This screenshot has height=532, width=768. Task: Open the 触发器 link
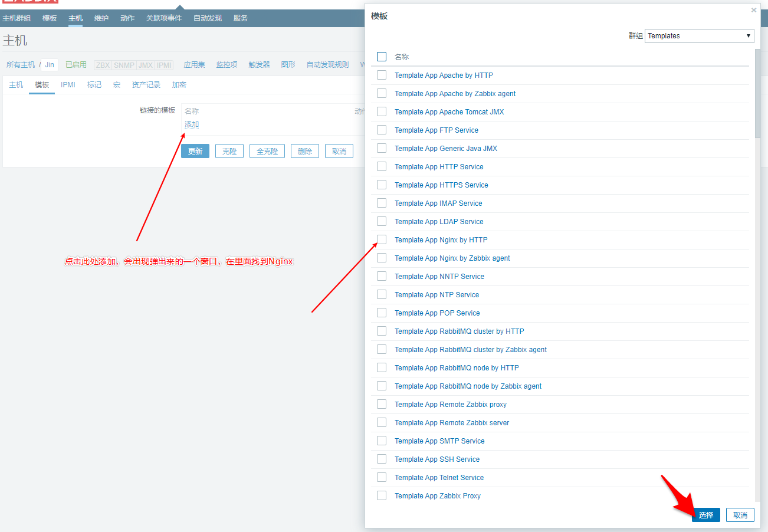(259, 65)
